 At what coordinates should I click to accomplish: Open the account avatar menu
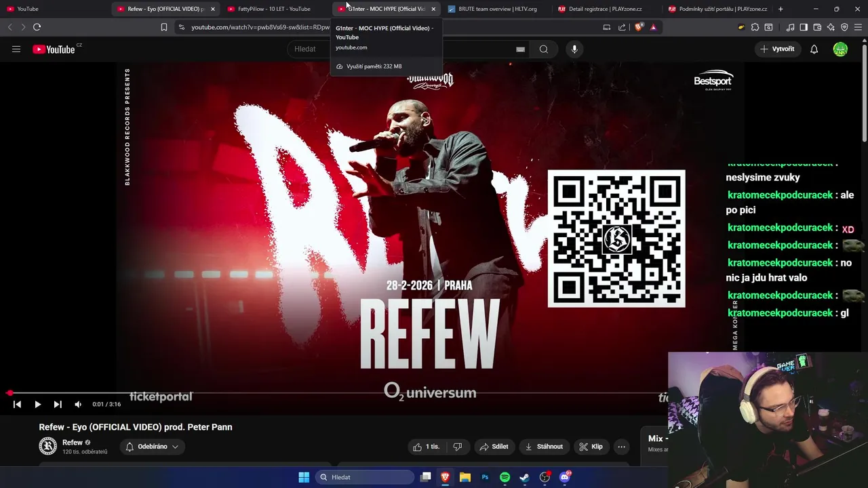point(840,49)
